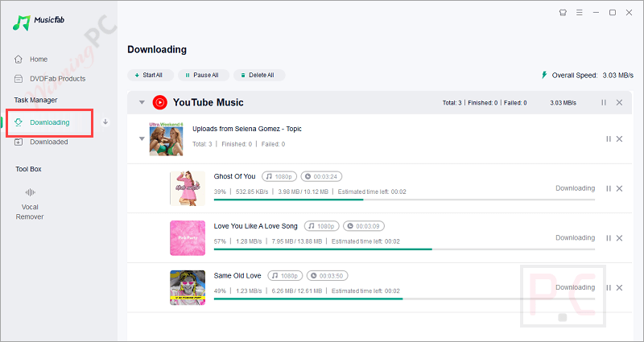Select the Downloading task list
The height and width of the screenshot is (342, 644).
pos(50,122)
